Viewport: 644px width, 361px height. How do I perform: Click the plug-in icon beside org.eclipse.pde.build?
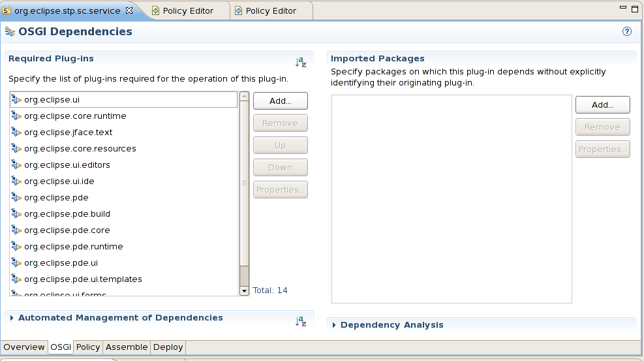16,213
